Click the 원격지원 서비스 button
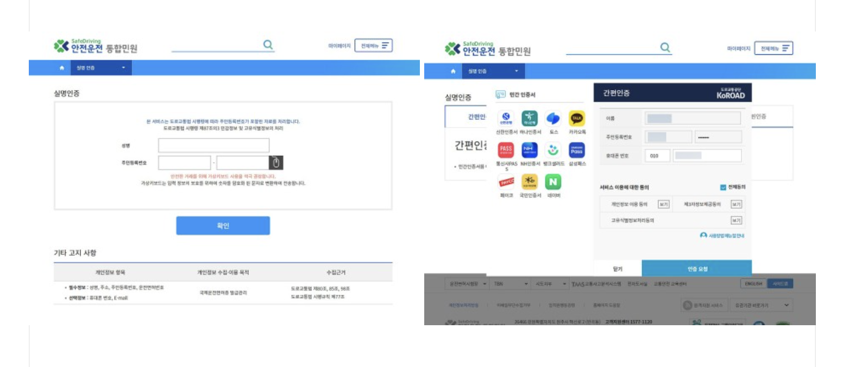Viewport: 868px width, 367px height. (703, 306)
